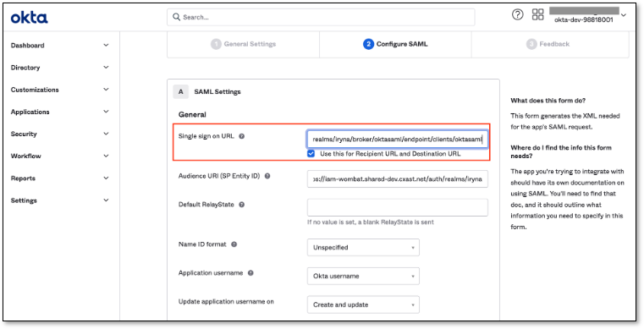Click the Default RelayState input field
Screen dimensions: 644x329
[x=397, y=207]
